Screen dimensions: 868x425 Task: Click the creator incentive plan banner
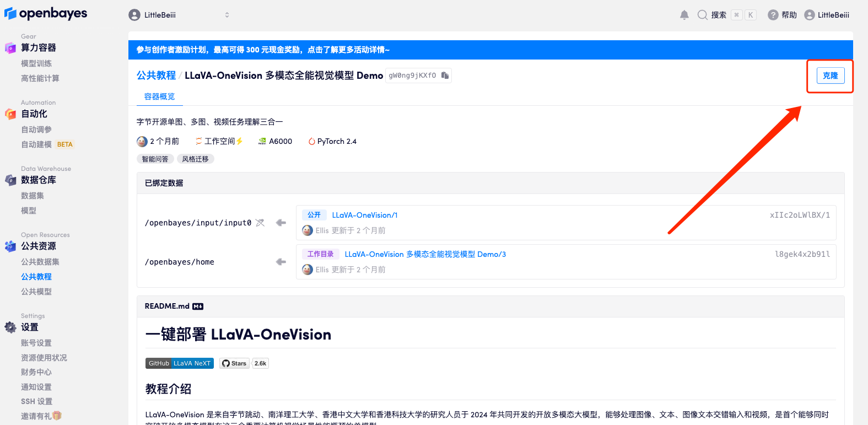click(263, 50)
